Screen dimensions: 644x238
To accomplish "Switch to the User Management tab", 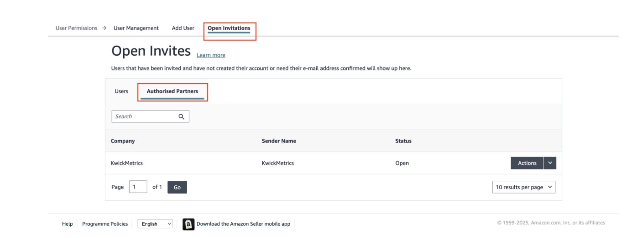I will pos(136,28).
